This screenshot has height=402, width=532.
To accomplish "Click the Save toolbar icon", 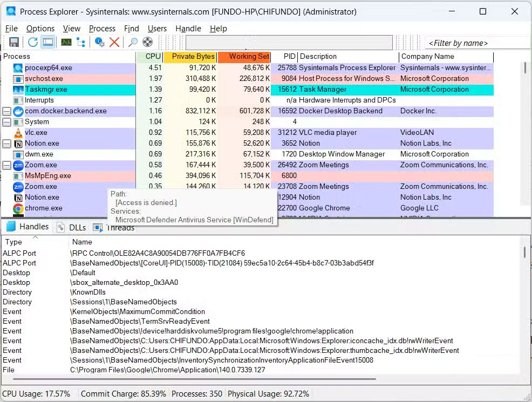I will (x=14, y=42).
